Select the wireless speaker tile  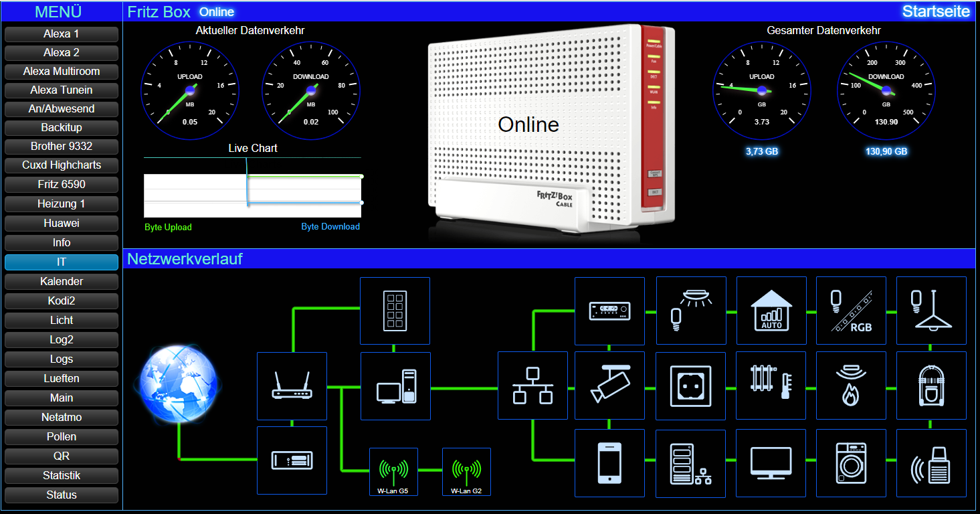pyautogui.click(x=931, y=463)
